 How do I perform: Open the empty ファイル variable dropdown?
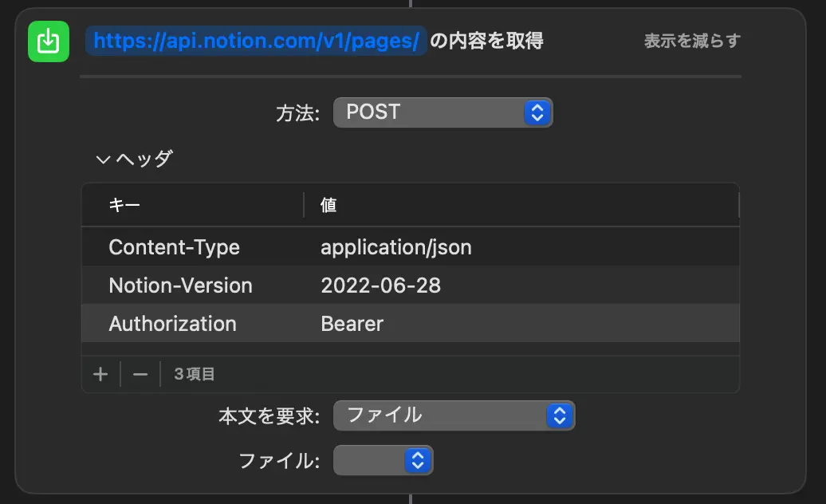pos(383,460)
